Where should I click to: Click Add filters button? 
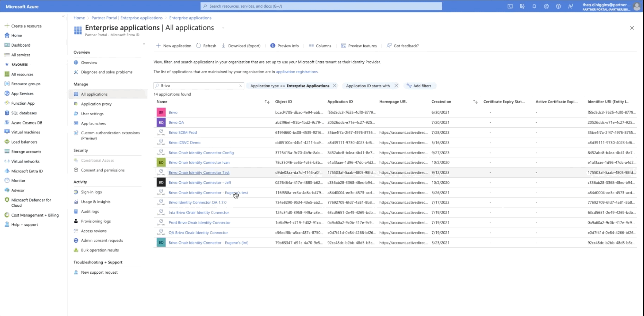[x=419, y=86]
